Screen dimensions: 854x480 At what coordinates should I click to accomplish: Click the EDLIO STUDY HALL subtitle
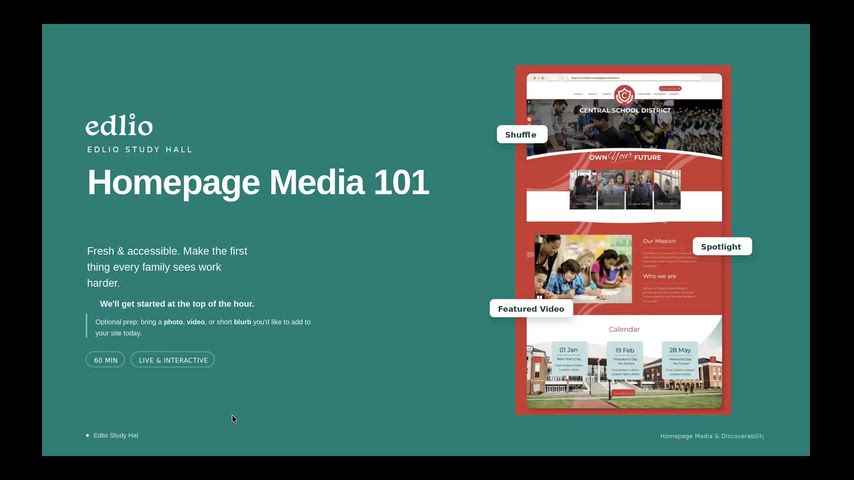[x=139, y=149]
